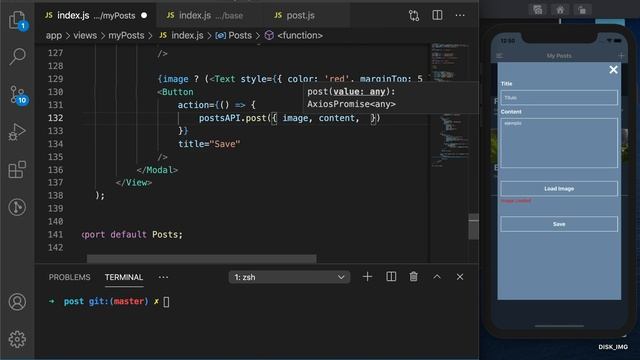640x360 pixels.
Task: Click the app breadcrumb
Action: [53, 36]
